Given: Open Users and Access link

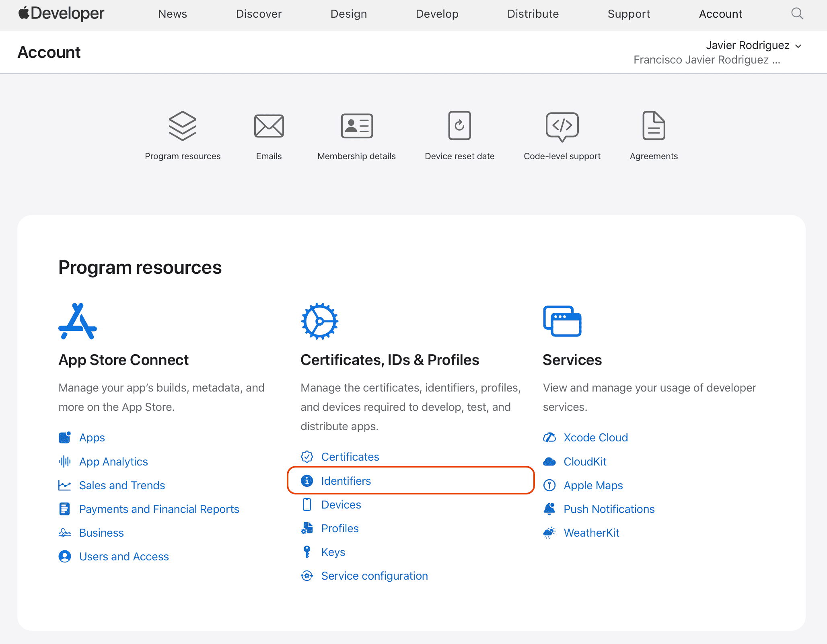Looking at the screenshot, I should click(124, 556).
